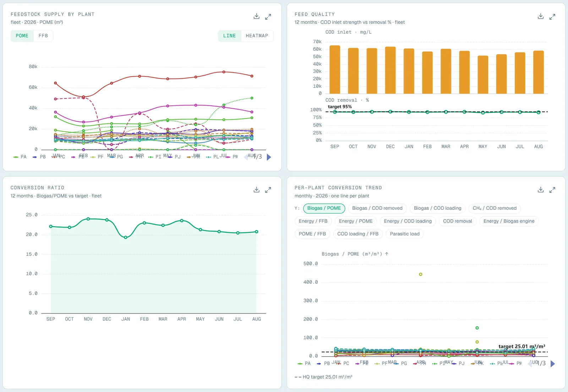Viewport: 568px width, 392px height.
Task: Select the Parasitic load metric chip
Action: [405, 234]
